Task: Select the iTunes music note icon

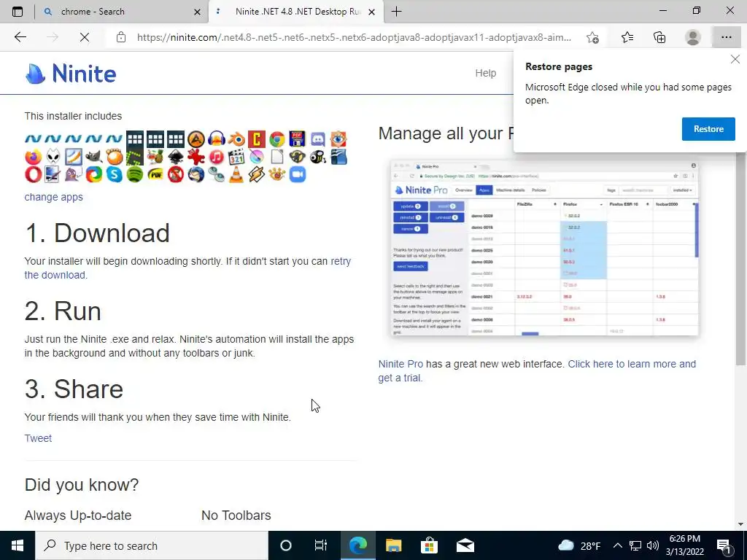Action: tap(216, 157)
